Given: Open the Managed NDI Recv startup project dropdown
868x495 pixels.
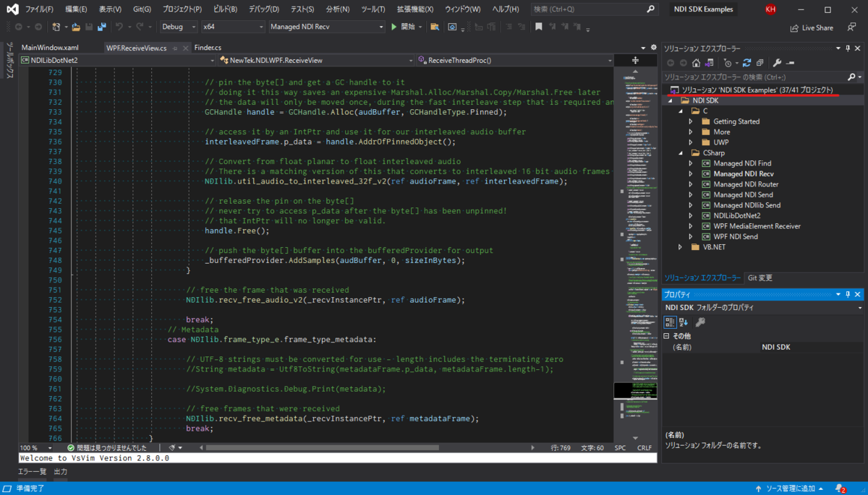Looking at the screenshot, I should tap(326, 27).
